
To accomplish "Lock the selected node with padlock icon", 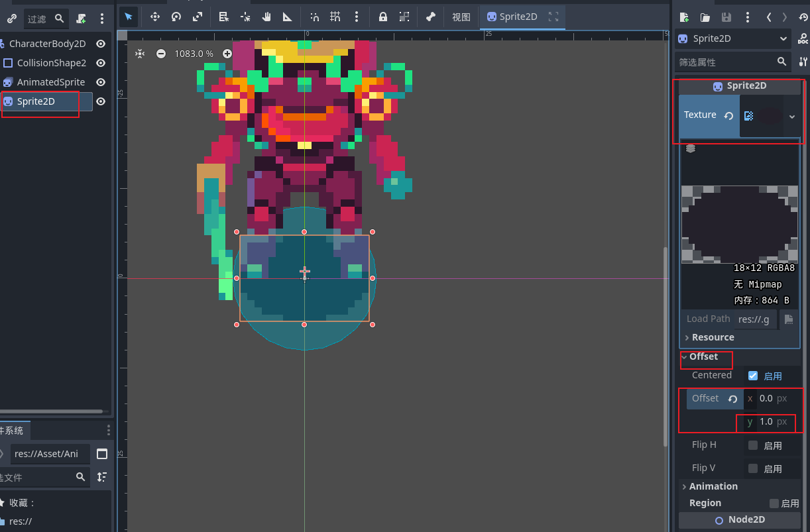I will [383, 17].
